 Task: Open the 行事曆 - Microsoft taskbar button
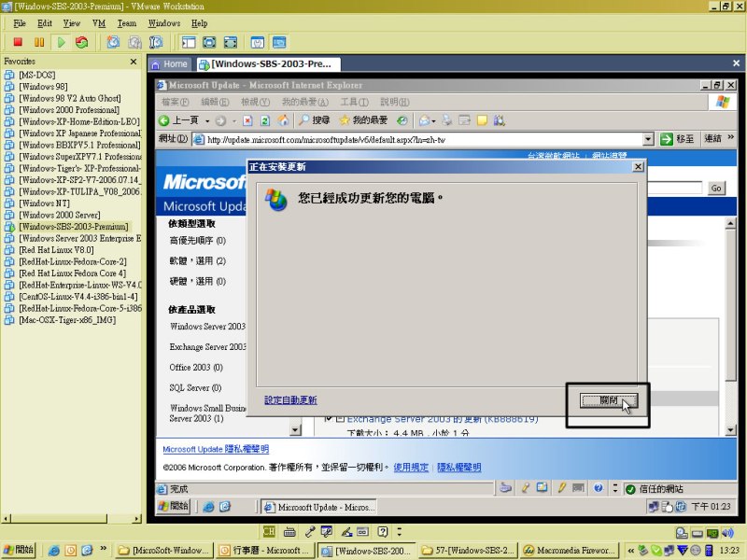coord(264,551)
